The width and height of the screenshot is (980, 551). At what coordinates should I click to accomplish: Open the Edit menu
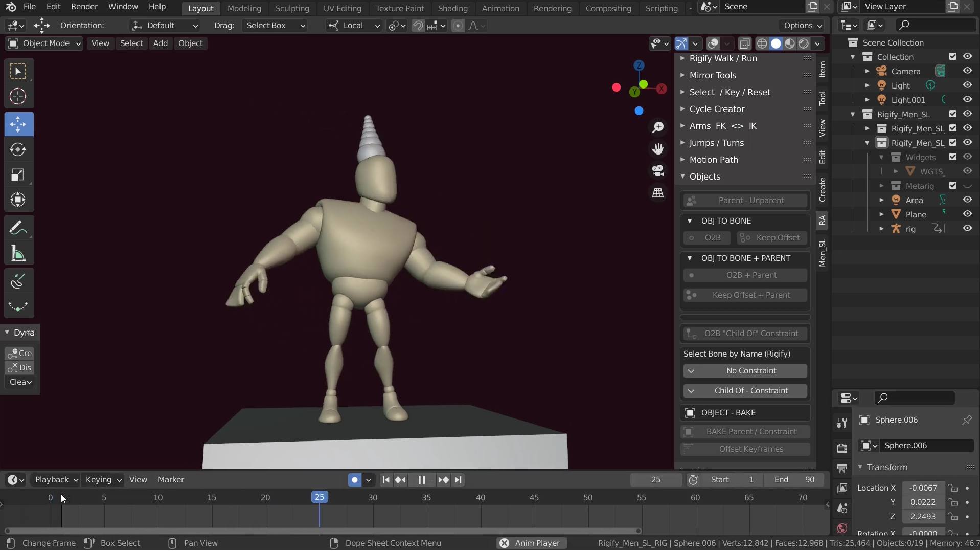coord(53,6)
